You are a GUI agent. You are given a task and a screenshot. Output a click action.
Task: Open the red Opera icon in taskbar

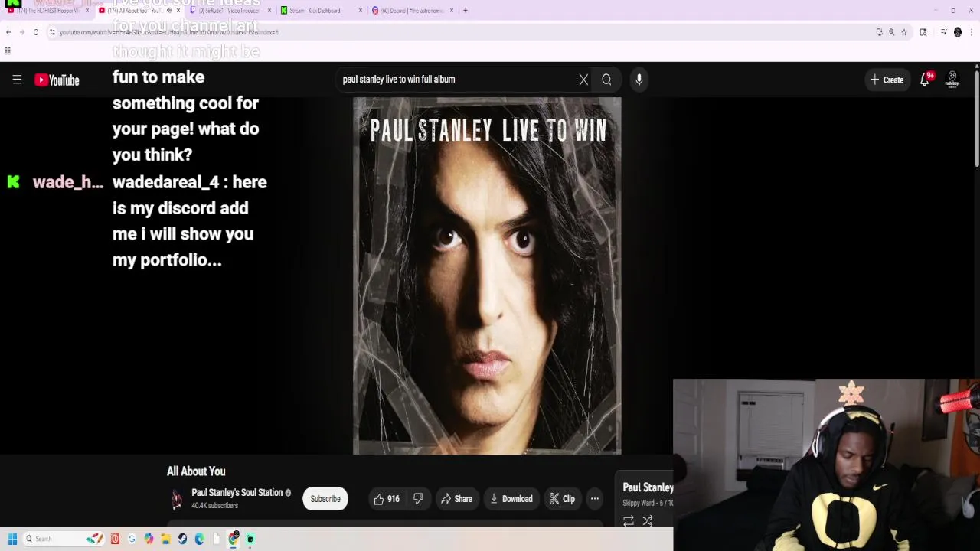point(115,539)
